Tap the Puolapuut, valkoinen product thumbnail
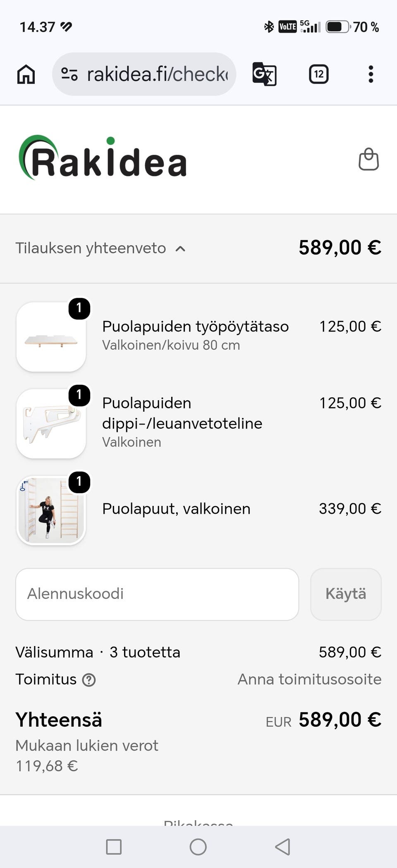 coord(51,510)
